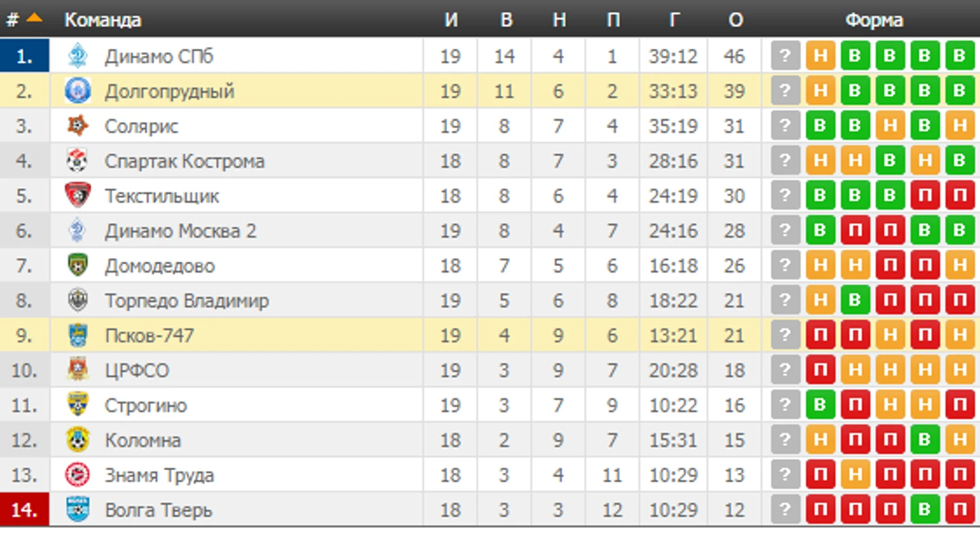980x534 pixels.
Task: Open the Динамо Москва 2 team link
Action: (x=181, y=231)
